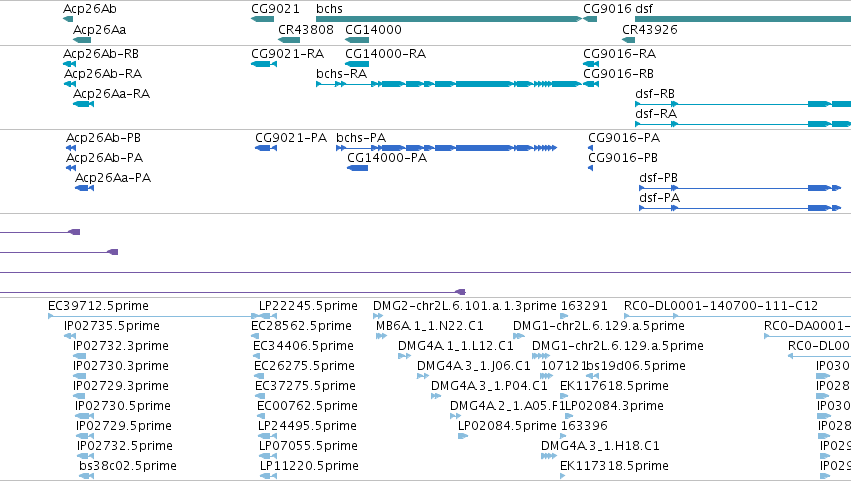The image size is (851, 481).
Task: Open EST IP02729.3prime
Action: 120,387
